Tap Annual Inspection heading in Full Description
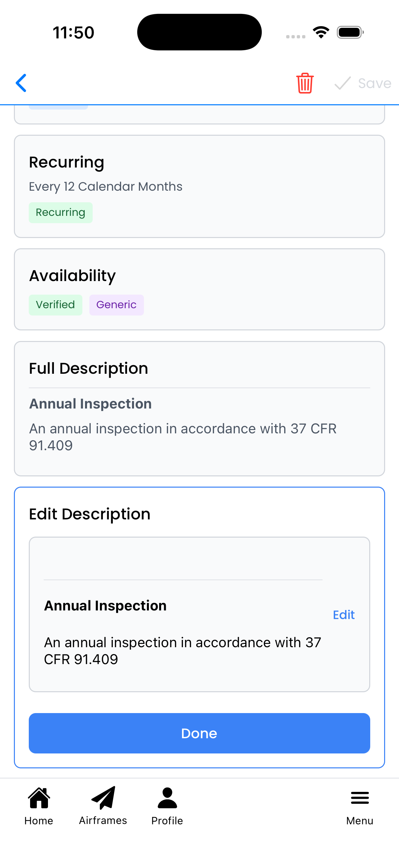The width and height of the screenshot is (399, 868). click(91, 404)
